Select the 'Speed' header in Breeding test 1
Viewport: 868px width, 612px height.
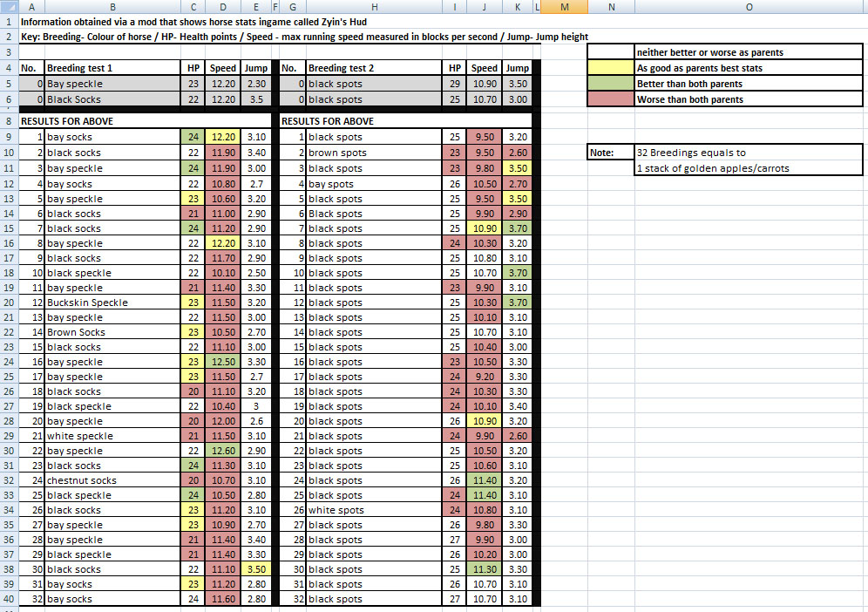pos(223,68)
